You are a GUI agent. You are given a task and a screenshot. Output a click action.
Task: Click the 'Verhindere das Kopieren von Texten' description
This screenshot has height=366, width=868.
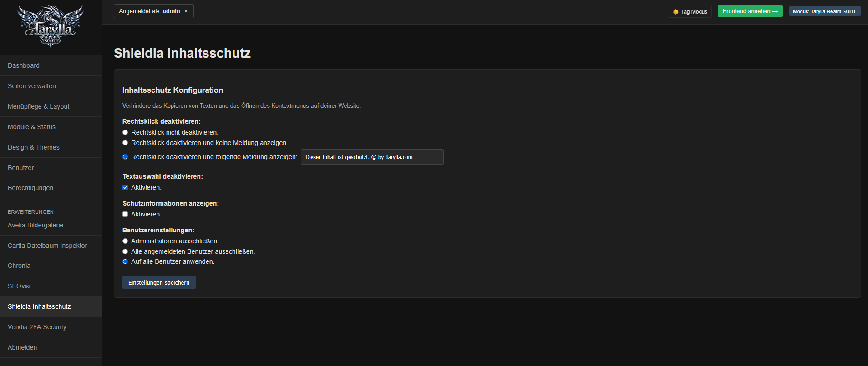(x=241, y=105)
